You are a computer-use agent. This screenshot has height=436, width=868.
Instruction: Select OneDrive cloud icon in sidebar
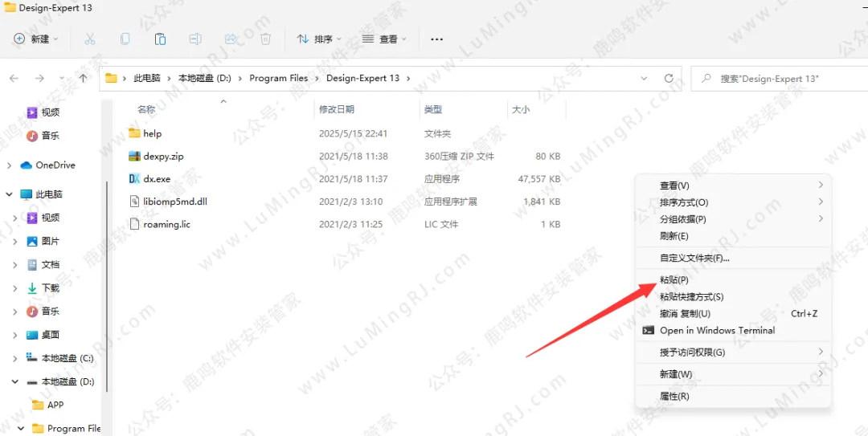coord(26,165)
